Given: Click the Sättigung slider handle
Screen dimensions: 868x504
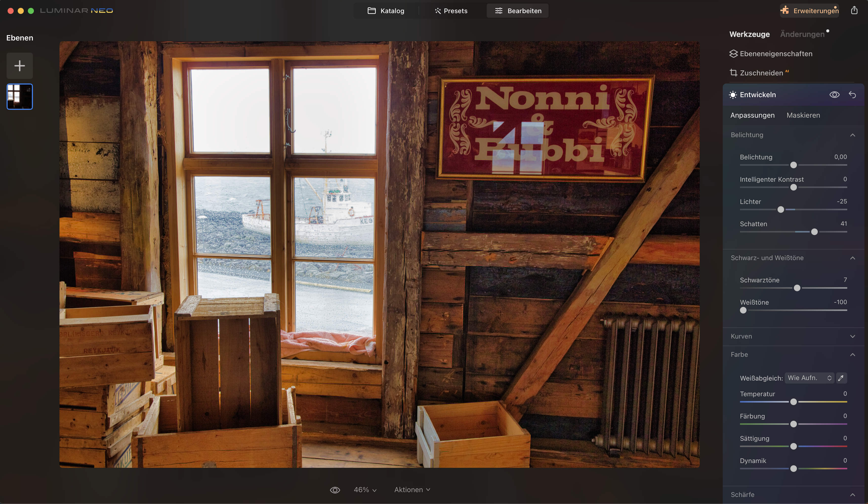Looking at the screenshot, I should tap(793, 446).
